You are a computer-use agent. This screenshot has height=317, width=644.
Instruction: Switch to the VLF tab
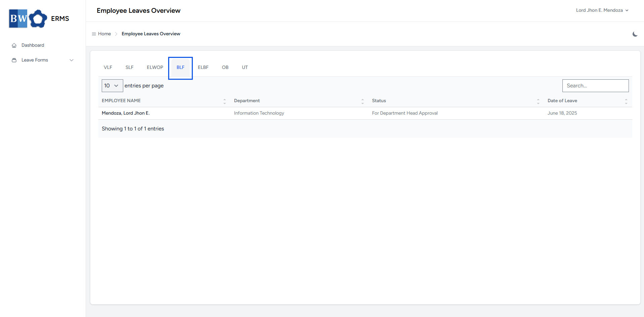coord(108,68)
